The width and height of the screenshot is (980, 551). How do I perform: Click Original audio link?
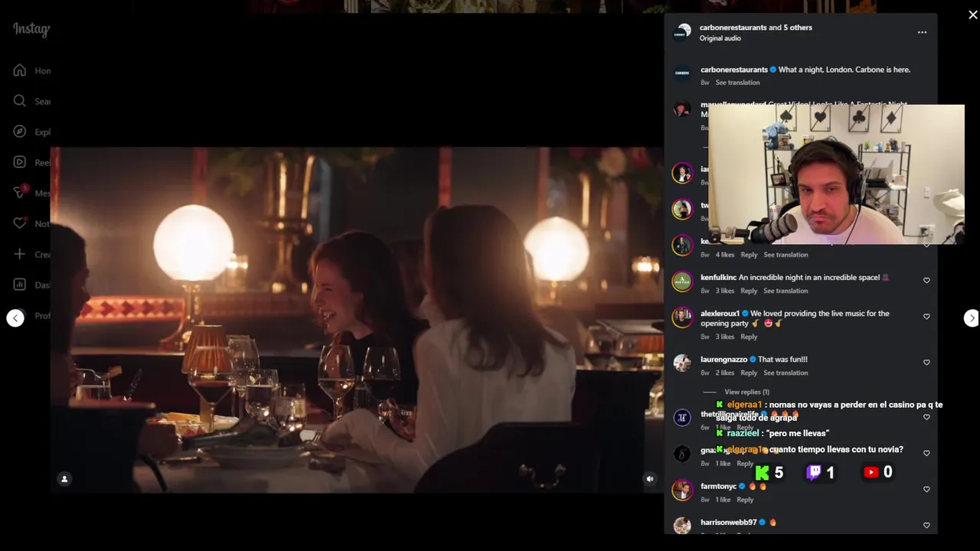click(720, 38)
